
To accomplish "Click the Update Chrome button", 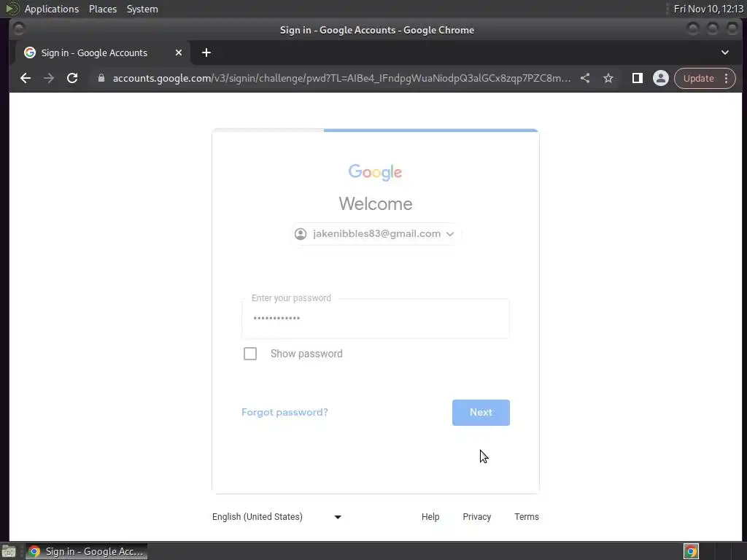I will [698, 78].
